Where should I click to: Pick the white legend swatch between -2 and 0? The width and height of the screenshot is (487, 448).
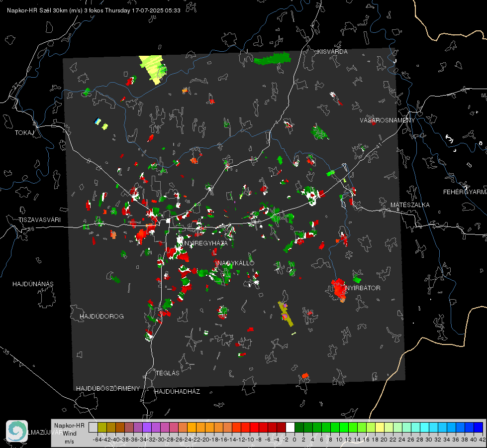290,427
